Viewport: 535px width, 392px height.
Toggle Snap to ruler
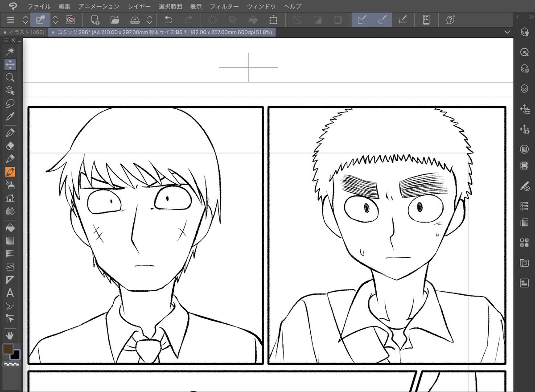(362, 20)
